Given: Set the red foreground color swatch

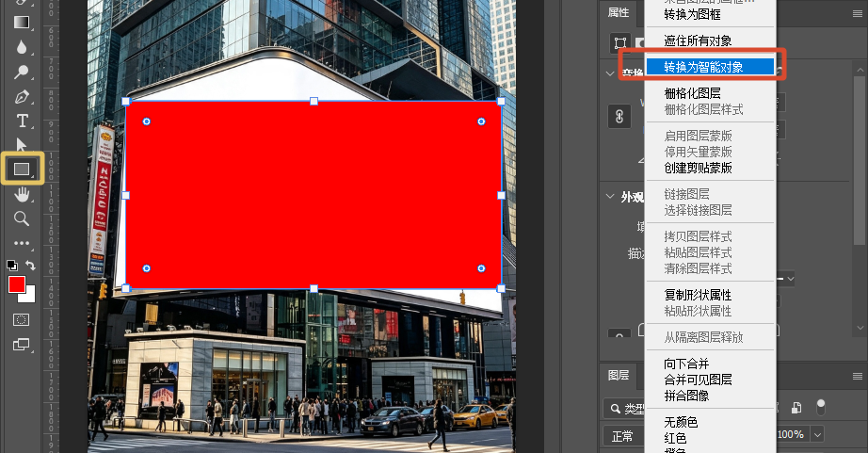Looking at the screenshot, I should click(17, 284).
